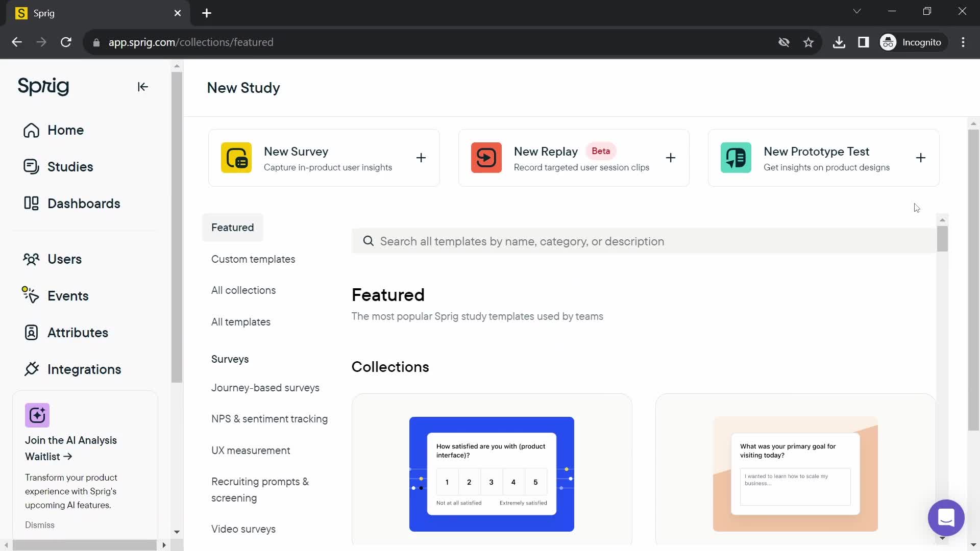Open the All collections category

click(243, 290)
